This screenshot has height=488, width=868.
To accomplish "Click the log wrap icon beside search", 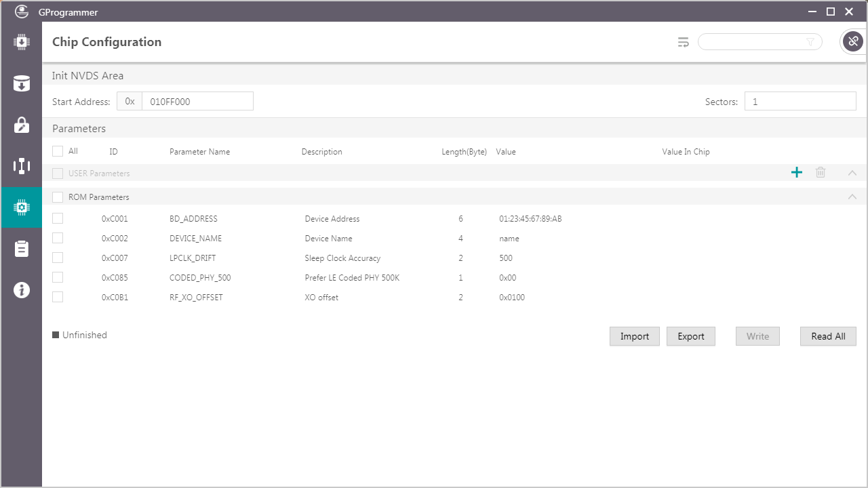I will (x=683, y=42).
